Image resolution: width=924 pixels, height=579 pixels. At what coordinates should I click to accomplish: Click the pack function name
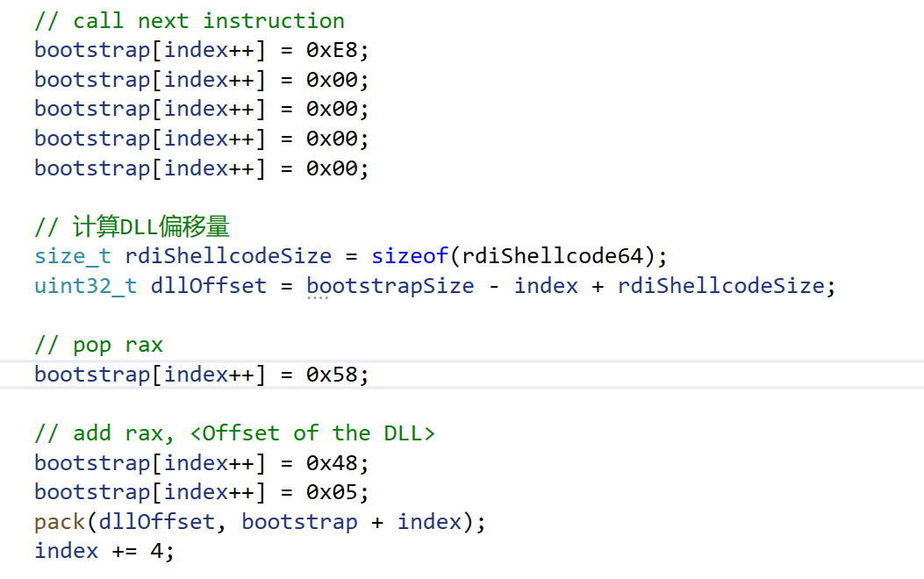(60, 522)
